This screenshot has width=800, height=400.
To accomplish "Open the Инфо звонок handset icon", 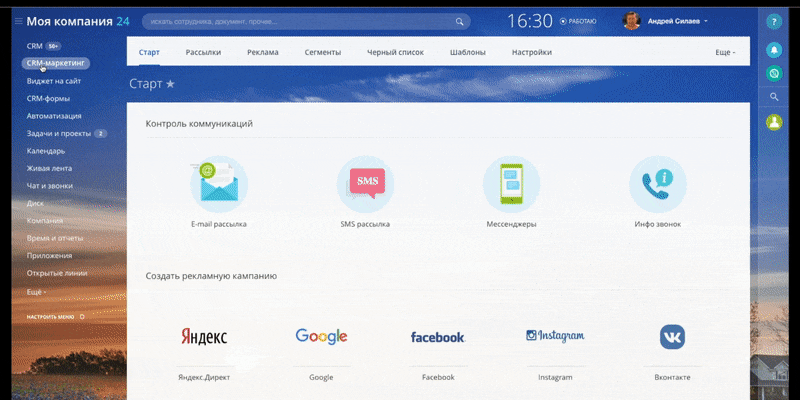I will [657, 184].
